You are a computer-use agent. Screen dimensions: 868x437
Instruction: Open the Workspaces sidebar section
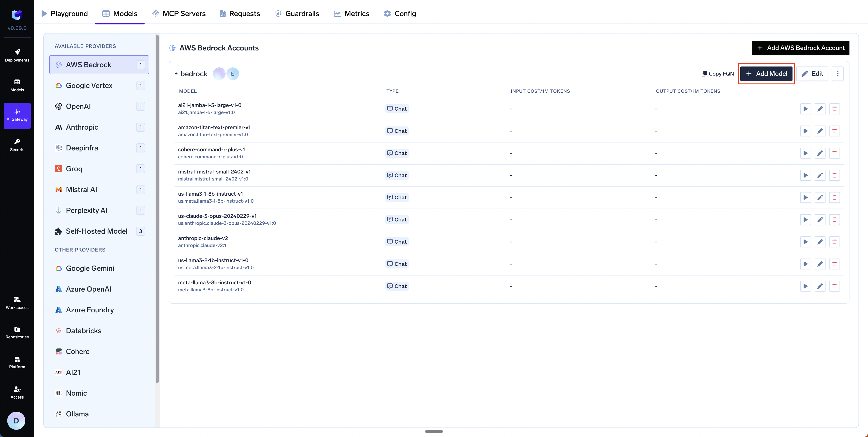pos(17,303)
